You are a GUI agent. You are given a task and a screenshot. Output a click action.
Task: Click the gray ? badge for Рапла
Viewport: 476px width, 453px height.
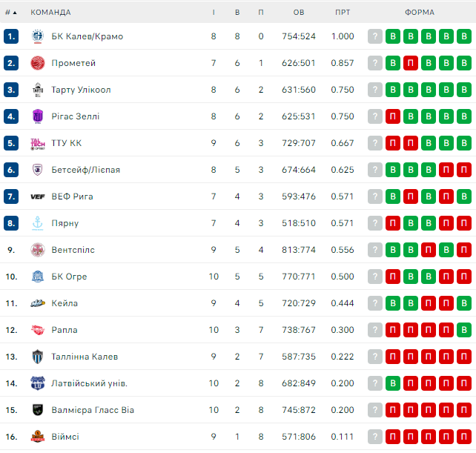[x=375, y=330]
